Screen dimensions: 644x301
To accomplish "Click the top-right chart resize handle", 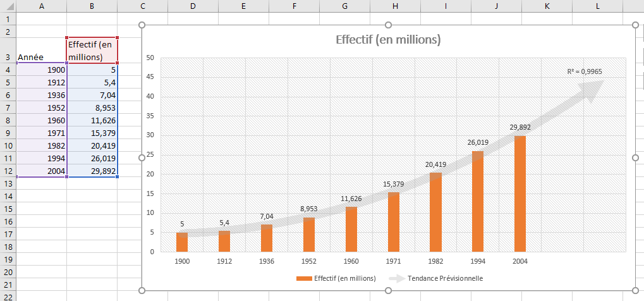I will (635, 25).
